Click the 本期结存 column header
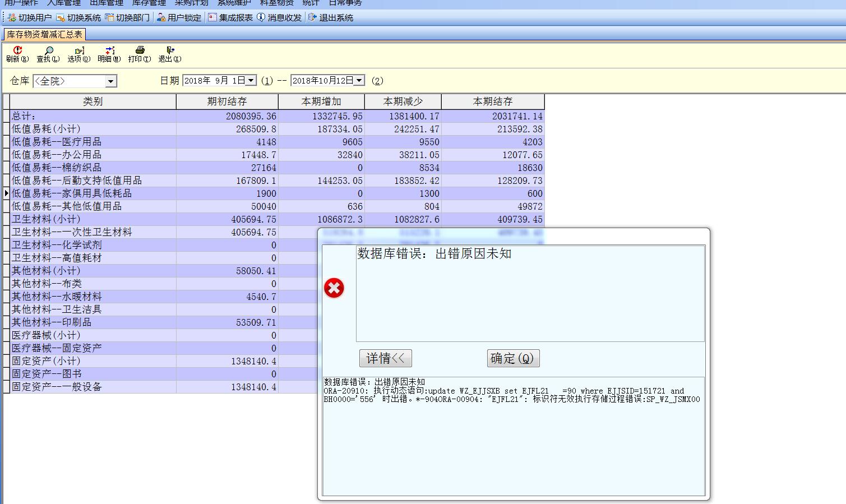 pyautogui.click(x=493, y=101)
